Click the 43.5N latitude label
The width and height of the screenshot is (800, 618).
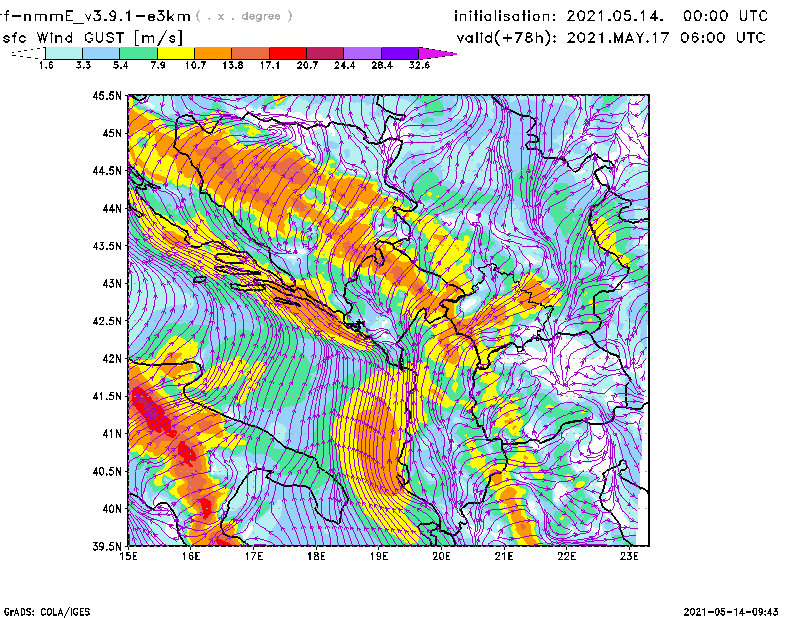pos(107,246)
